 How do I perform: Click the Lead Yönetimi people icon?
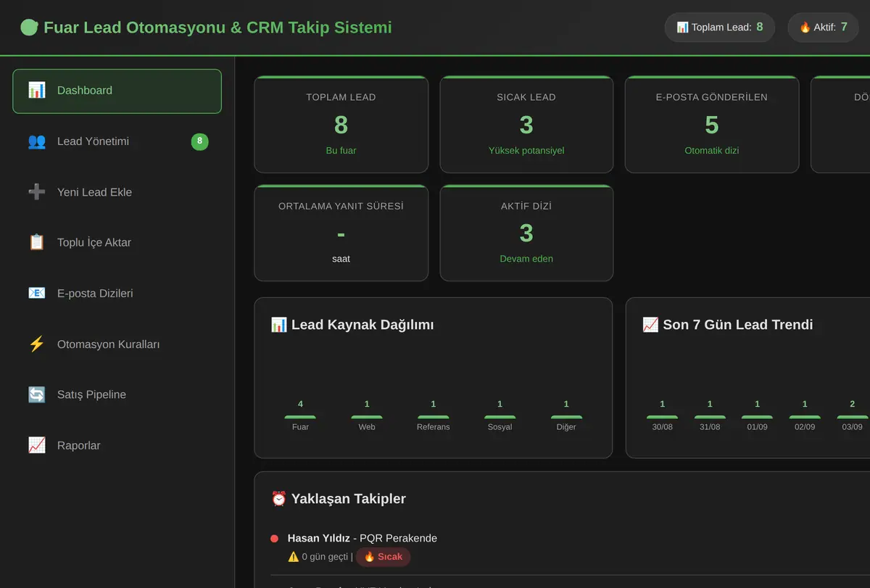click(36, 141)
